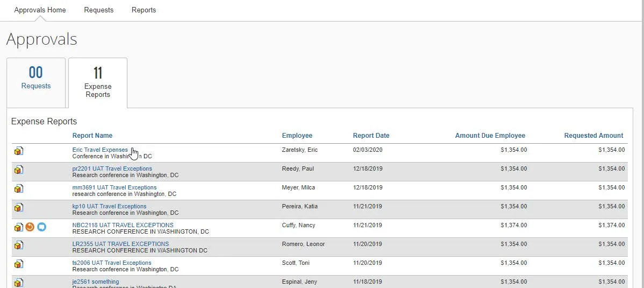The image size is (644, 288).
Task: Click employee name Zaretsky, Eric
Action: pos(300,150)
